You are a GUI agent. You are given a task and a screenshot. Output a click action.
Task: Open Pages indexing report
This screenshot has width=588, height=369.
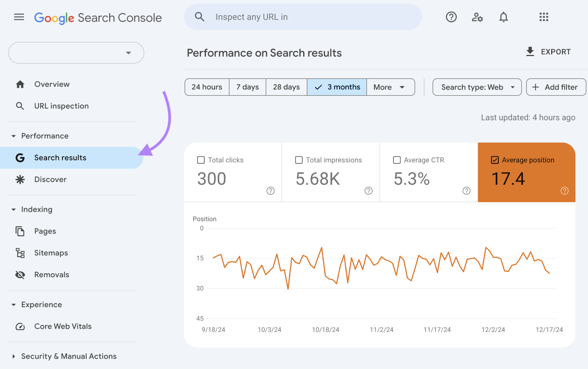coord(45,231)
